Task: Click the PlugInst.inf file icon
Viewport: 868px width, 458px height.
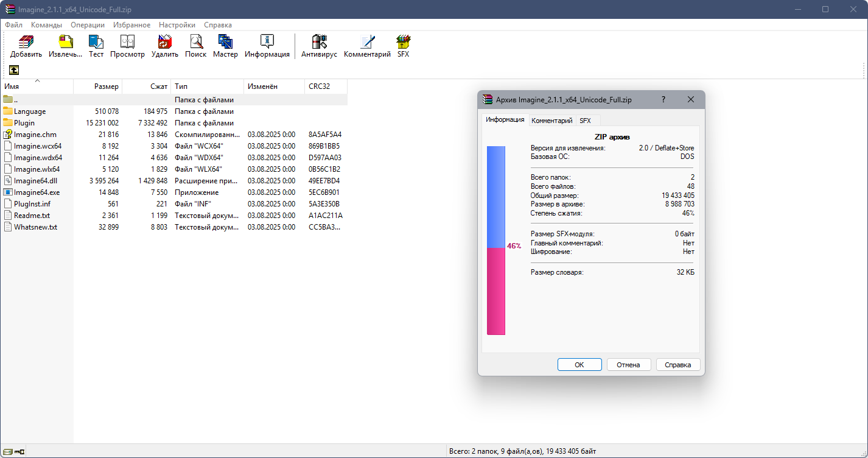Action: point(8,203)
